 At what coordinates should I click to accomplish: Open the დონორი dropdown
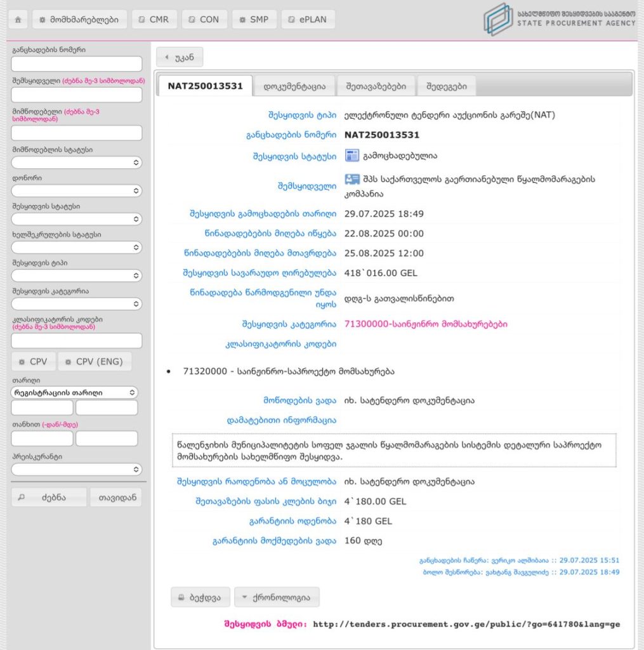coord(76,191)
